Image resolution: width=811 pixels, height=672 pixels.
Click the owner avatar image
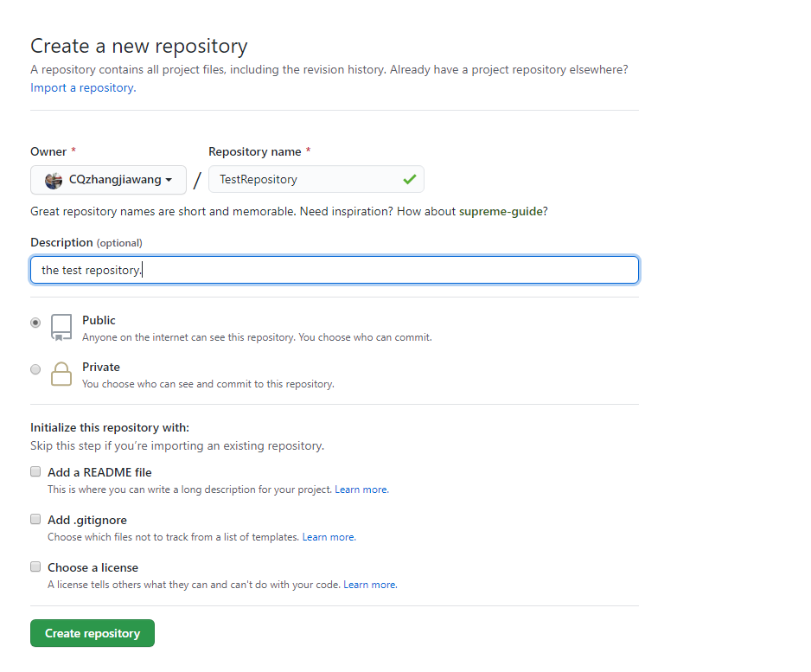pos(54,181)
